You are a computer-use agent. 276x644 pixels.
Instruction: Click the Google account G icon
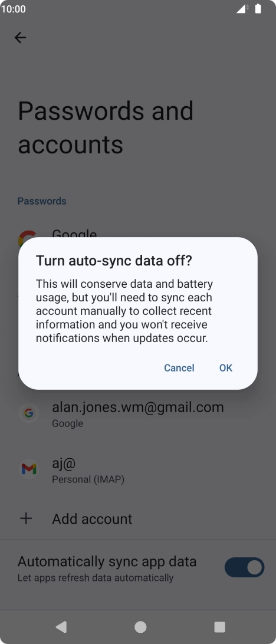point(29,413)
